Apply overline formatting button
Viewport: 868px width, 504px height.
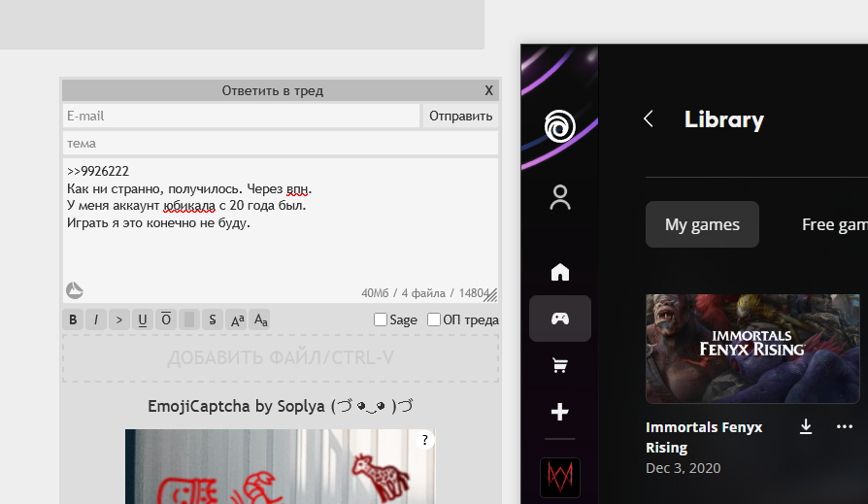(x=165, y=319)
